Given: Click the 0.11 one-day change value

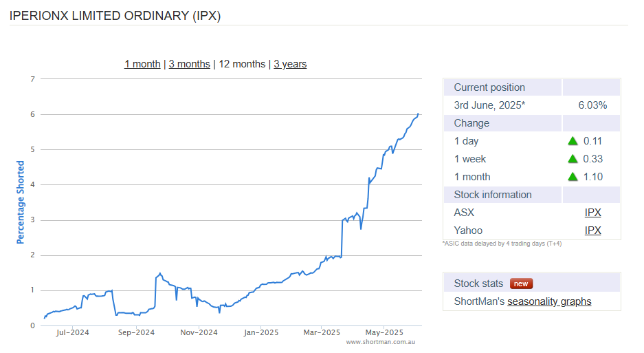Looking at the screenshot, I should 592,141.
